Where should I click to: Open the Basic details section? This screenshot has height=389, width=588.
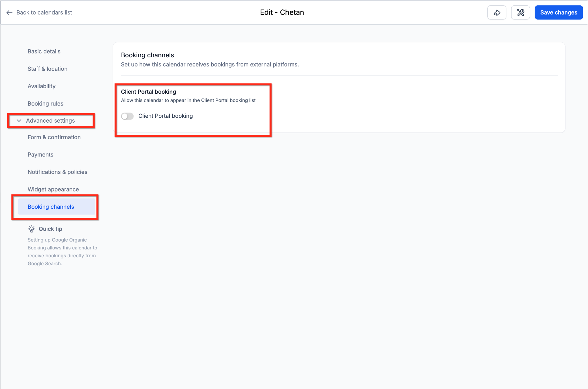tap(44, 51)
